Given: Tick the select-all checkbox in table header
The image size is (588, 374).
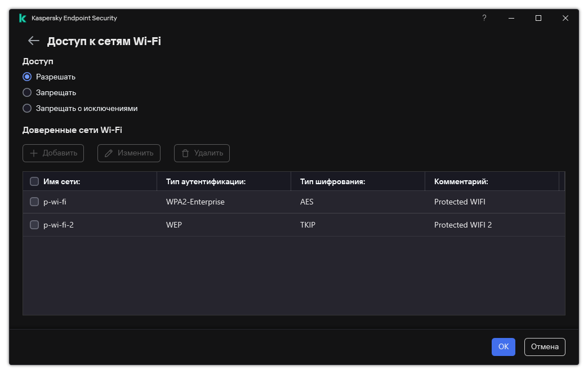Looking at the screenshot, I should click(34, 181).
